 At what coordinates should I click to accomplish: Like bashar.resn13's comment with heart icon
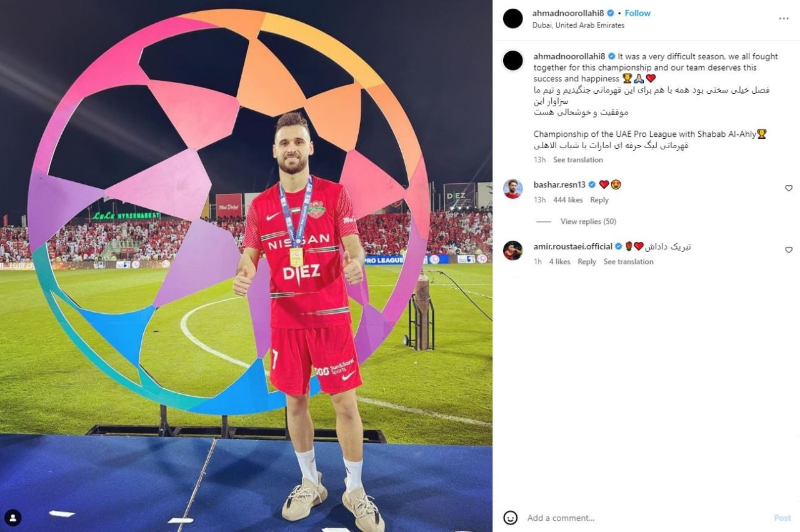pyautogui.click(x=789, y=188)
